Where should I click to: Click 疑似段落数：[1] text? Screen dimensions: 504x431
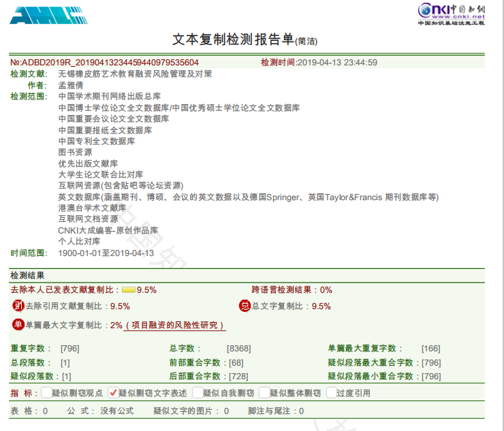tap(41, 376)
